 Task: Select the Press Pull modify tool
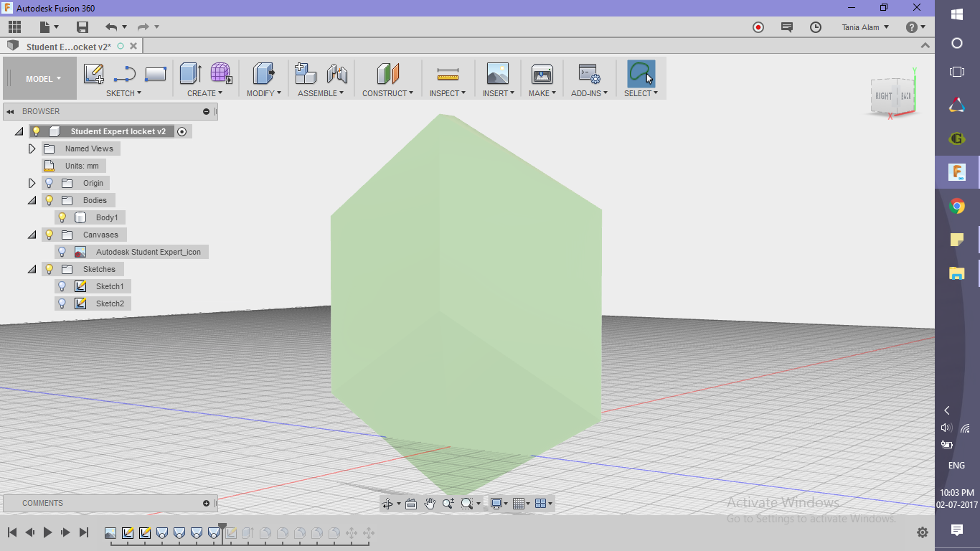tap(264, 74)
